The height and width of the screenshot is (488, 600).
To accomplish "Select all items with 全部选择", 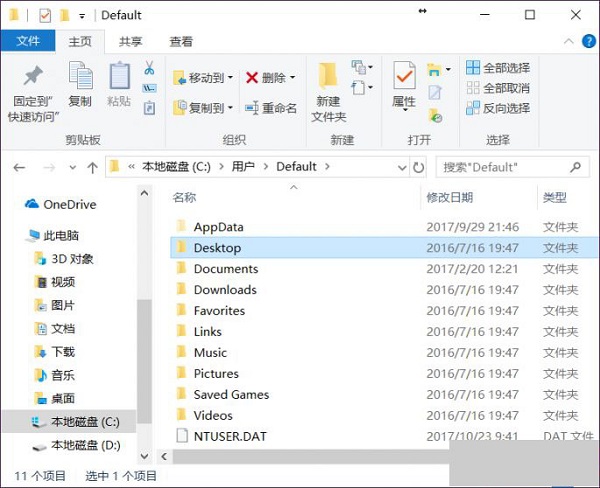I will click(498, 68).
